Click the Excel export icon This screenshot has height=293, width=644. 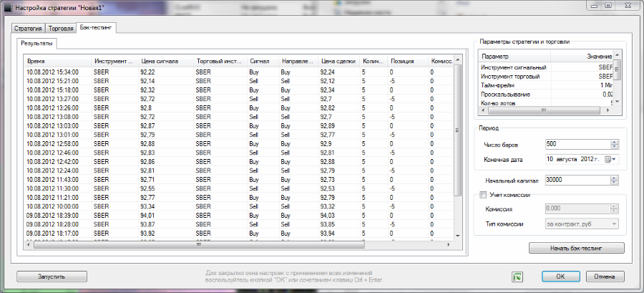point(517,277)
